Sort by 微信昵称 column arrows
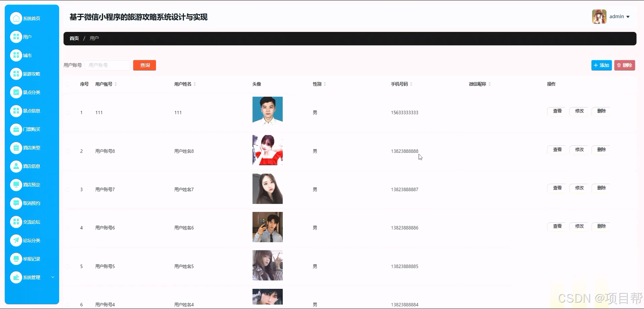 (x=489, y=84)
